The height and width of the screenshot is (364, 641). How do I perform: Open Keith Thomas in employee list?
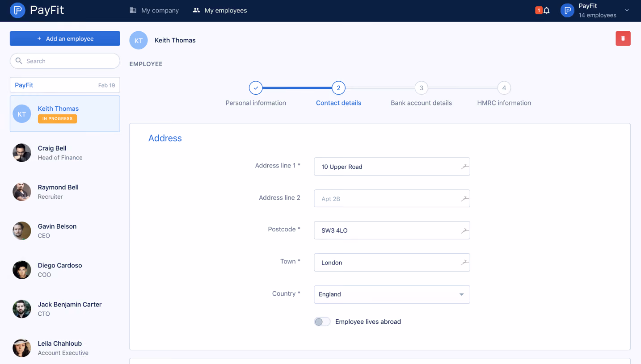65,113
